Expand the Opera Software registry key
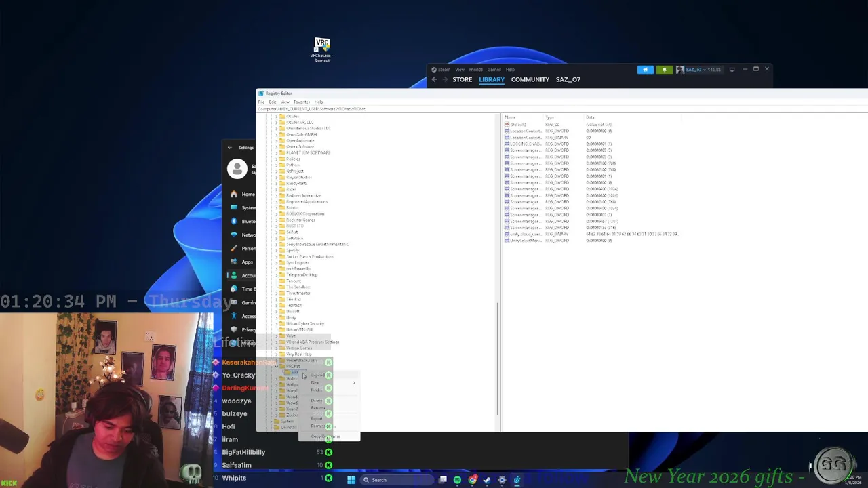Image resolution: width=868 pixels, height=488 pixels. pos(276,146)
